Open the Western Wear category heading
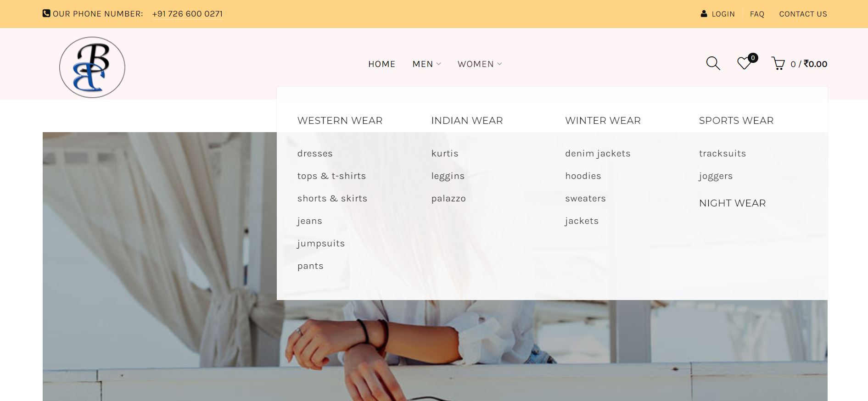Screen dimensions: 868x401 [340, 121]
